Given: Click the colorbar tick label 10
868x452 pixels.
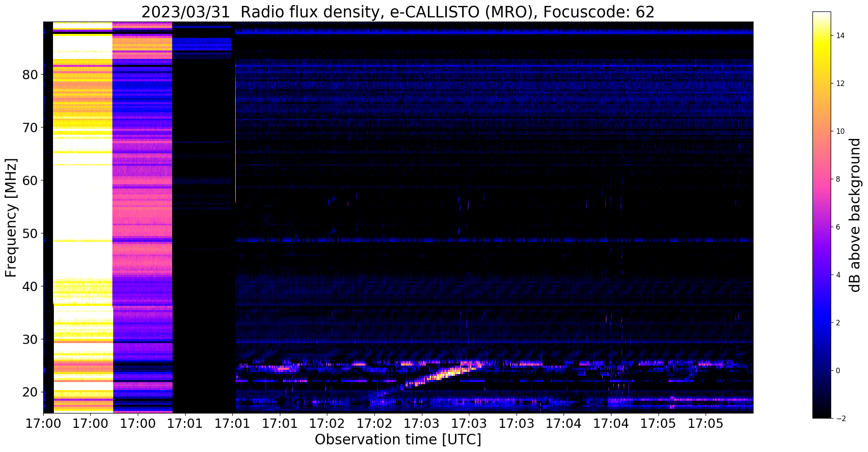Looking at the screenshot, I should 840,131.
